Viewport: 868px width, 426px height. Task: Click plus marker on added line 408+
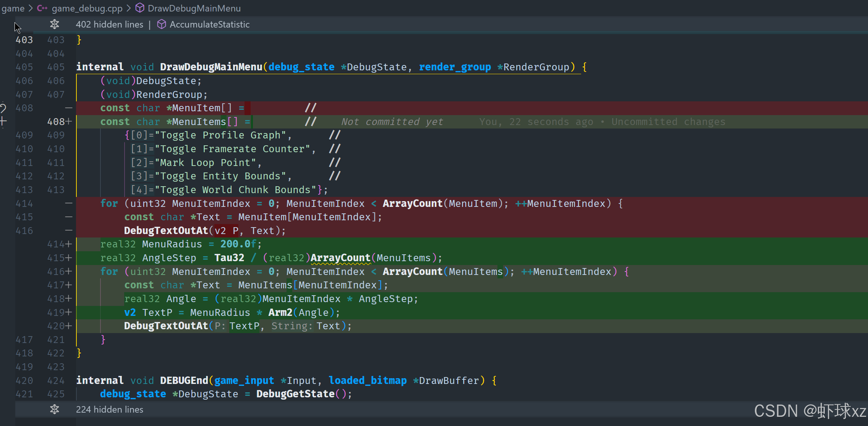point(69,122)
